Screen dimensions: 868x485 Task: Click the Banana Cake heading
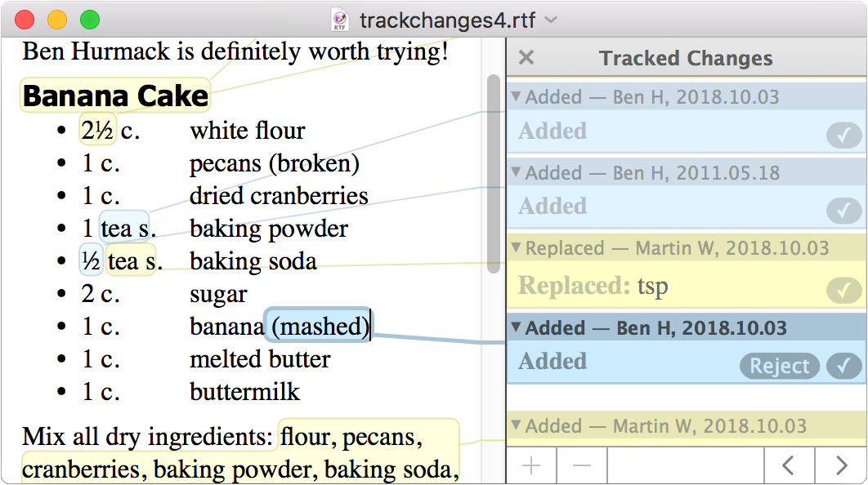click(x=115, y=96)
